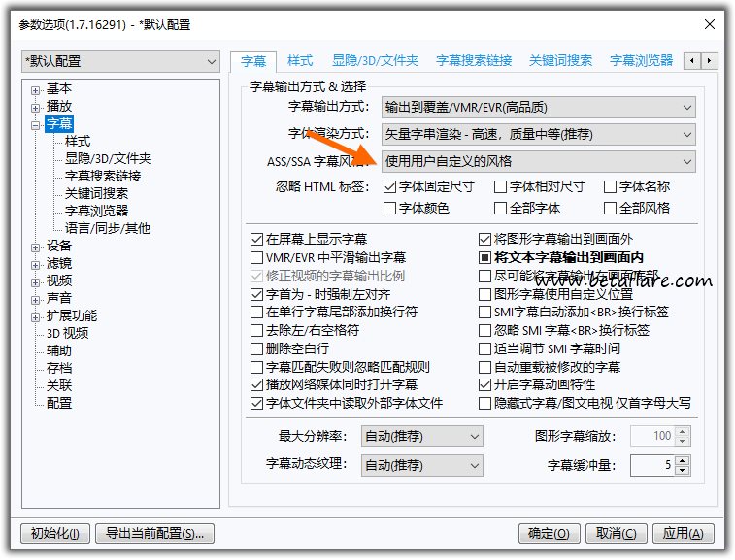
Task: Switch to the 样式 tab
Action: click(300, 61)
